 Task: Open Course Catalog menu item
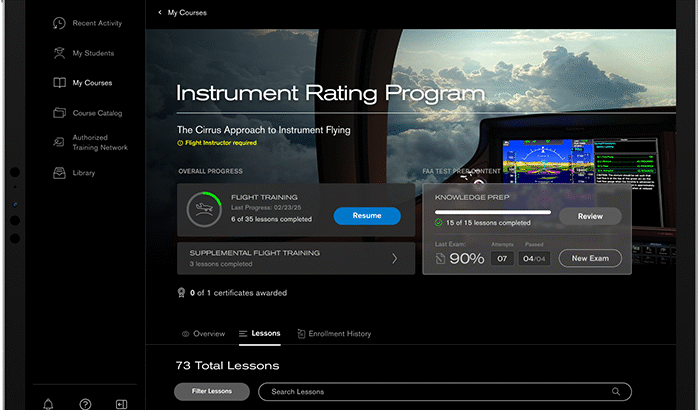pos(88,113)
